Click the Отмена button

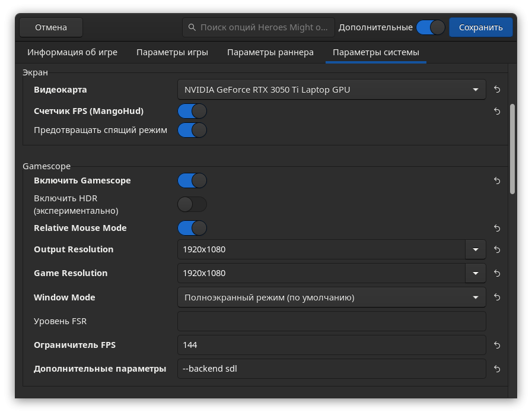[x=51, y=27]
